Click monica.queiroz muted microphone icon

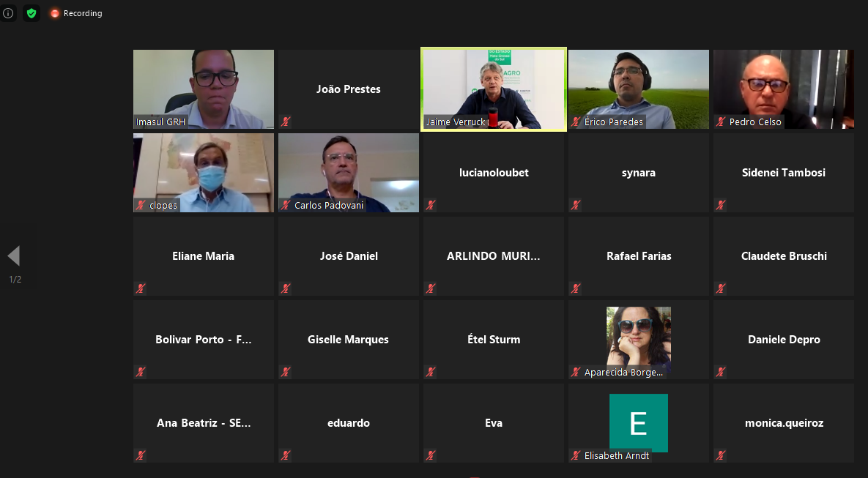721,455
